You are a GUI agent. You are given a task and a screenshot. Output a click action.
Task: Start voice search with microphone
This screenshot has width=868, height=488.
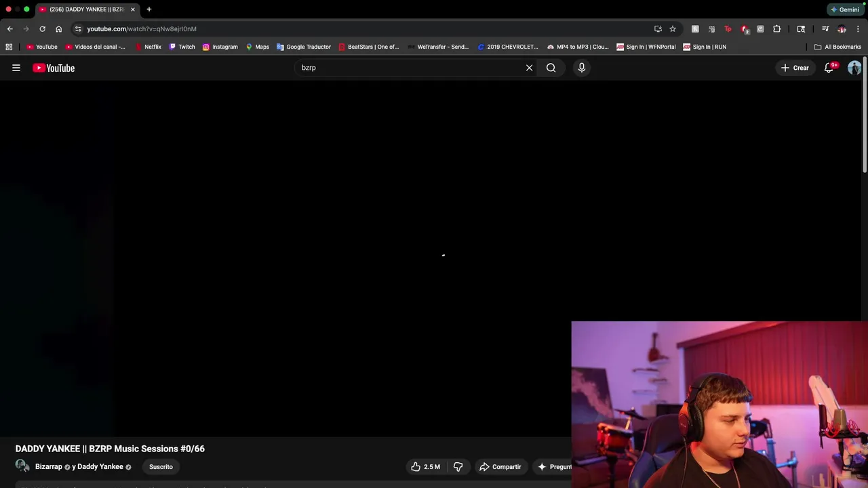[582, 68]
